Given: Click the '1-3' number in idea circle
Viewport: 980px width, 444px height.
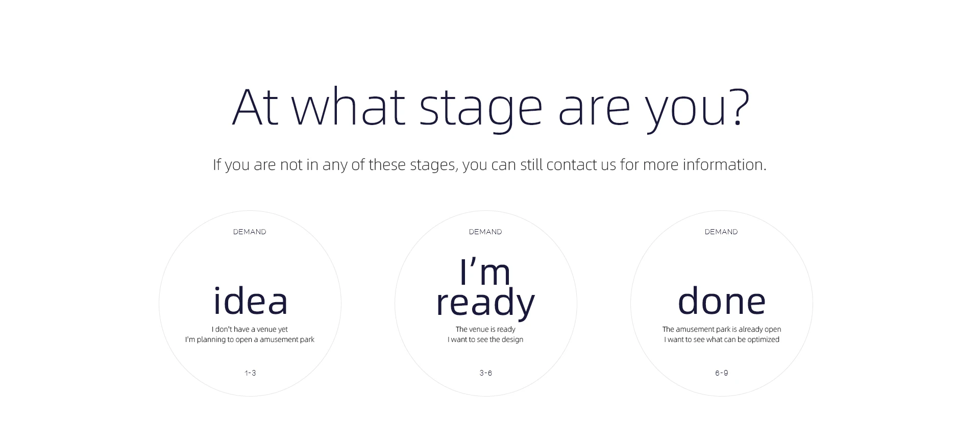Looking at the screenshot, I should [x=250, y=373].
